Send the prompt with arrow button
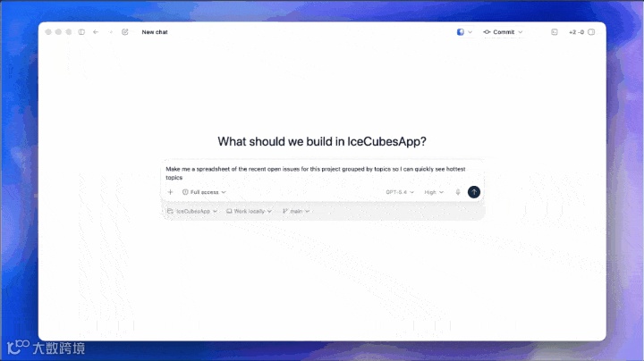This screenshot has height=361, width=644. coord(474,192)
